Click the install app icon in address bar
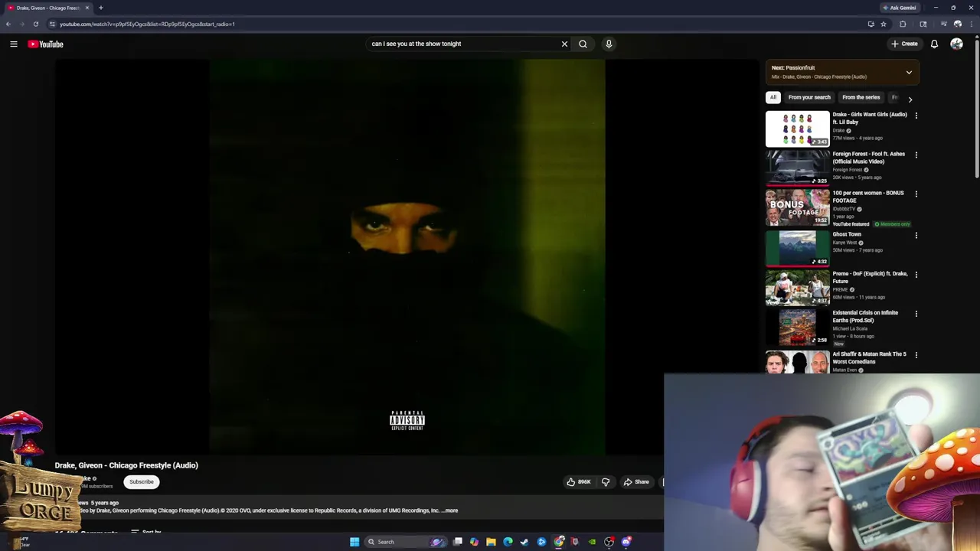 [871, 24]
